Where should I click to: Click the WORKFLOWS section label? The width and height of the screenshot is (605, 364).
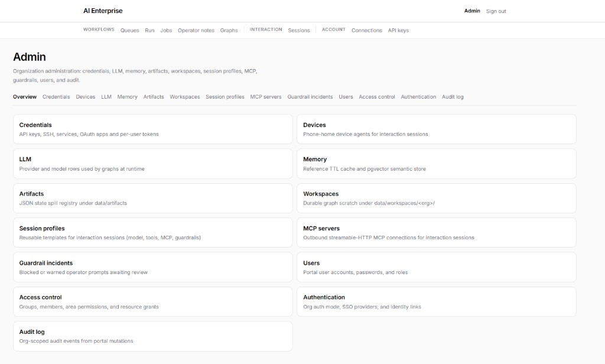click(x=99, y=30)
